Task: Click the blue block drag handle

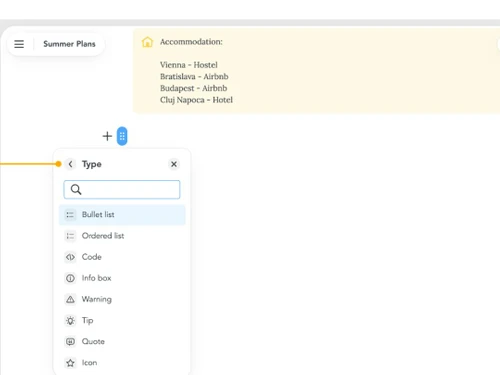Action: tap(122, 136)
